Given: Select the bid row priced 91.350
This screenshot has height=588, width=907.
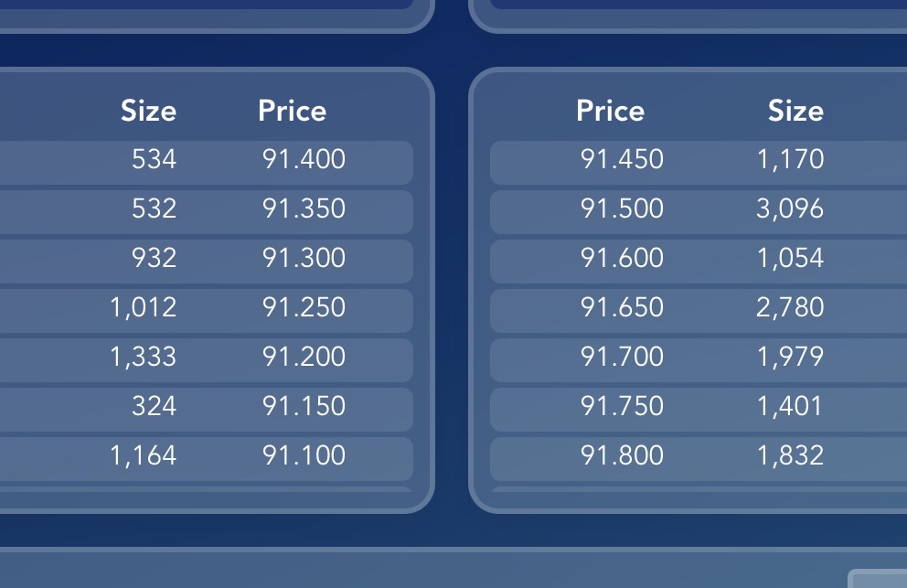Looking at the screenshot, I should 207,212.
